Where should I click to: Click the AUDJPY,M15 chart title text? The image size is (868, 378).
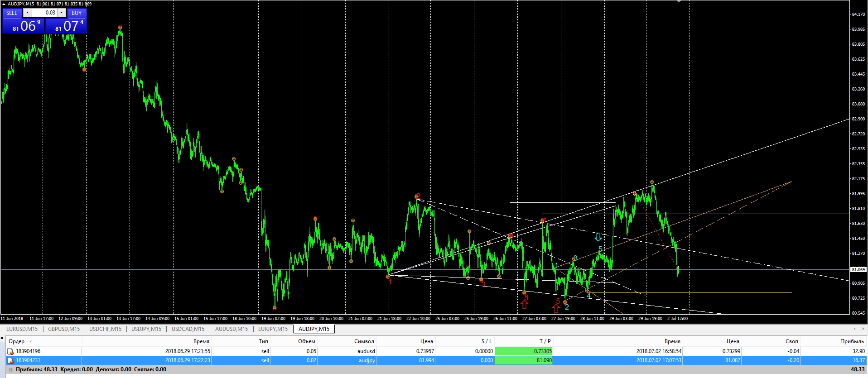click(x=21, y=4)
